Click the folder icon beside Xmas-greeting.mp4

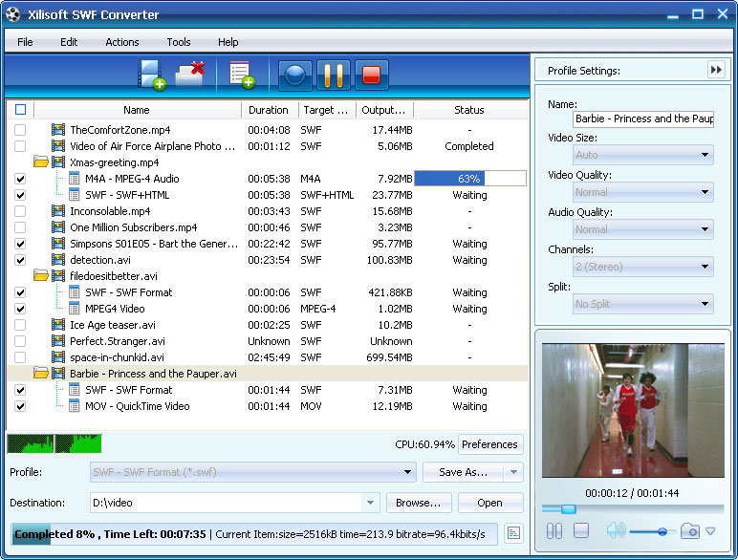41,162
